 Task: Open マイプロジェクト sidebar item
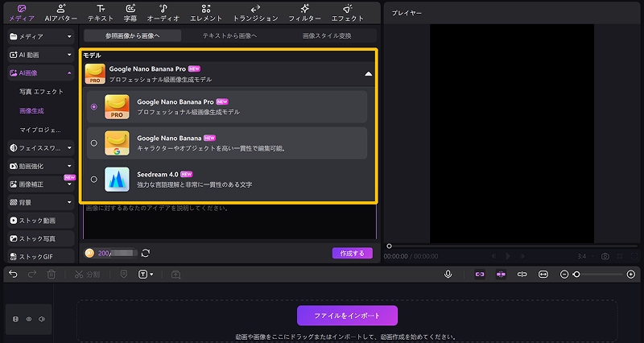click(40, 130)
